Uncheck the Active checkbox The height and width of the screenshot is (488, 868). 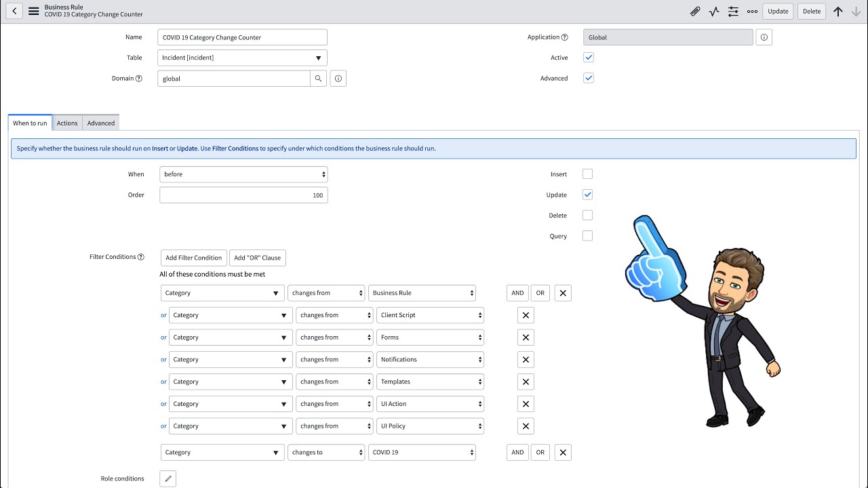(x=588, y=58)
